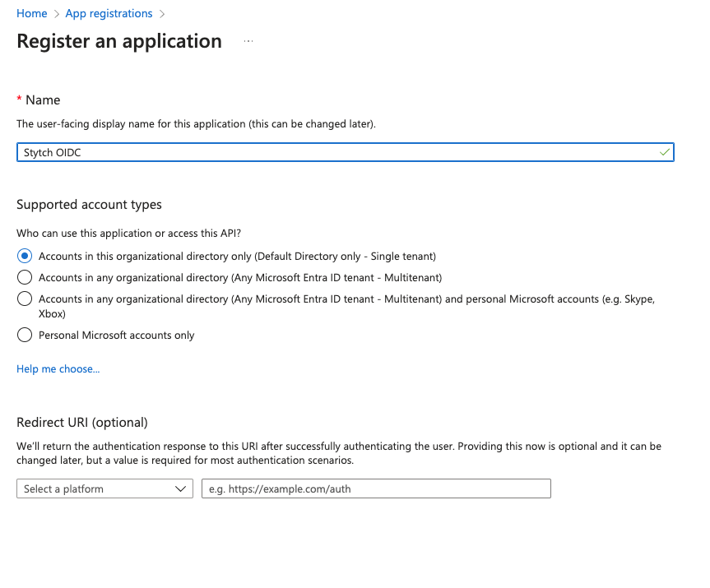Select the Single tenant account type radio

pyautogui.click(x=25, y=257)
